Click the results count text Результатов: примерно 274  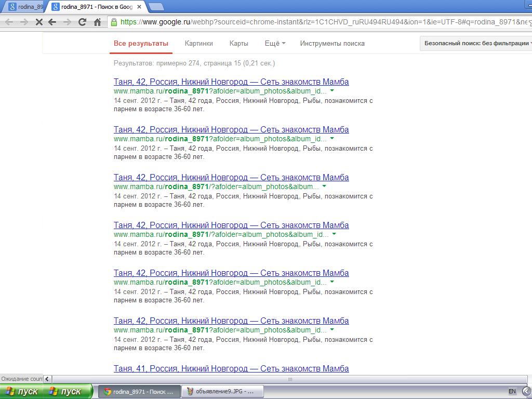[156, 63]
